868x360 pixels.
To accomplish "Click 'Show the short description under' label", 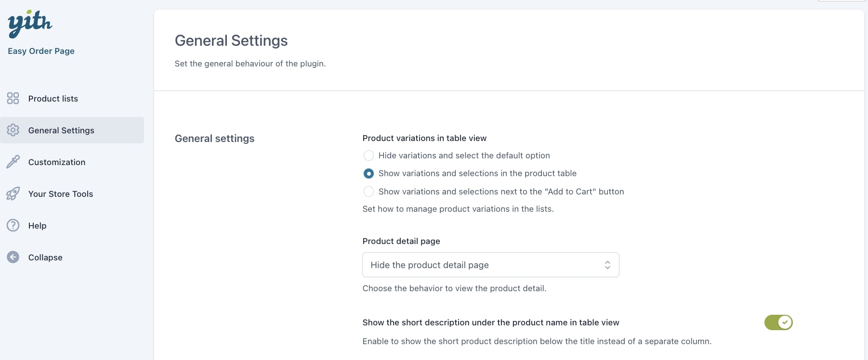I will coord(491,322).
